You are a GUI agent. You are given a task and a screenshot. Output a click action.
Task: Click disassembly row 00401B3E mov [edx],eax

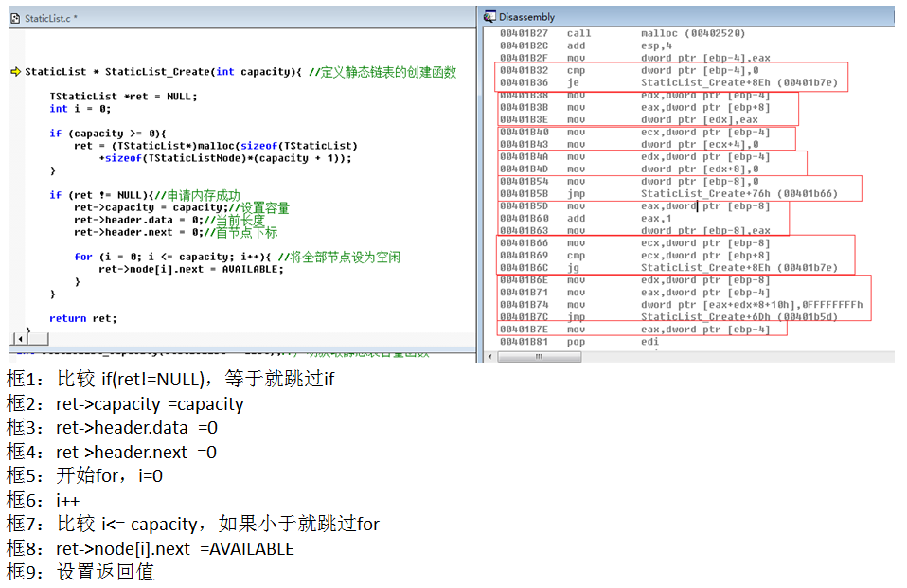[629, 120]
